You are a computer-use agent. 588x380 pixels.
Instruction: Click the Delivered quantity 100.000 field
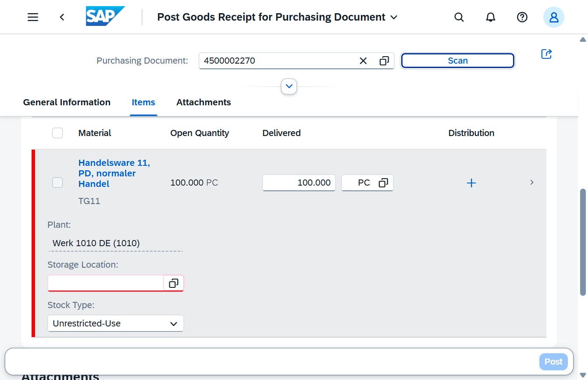pyautogui.click(x=299, y=183)
